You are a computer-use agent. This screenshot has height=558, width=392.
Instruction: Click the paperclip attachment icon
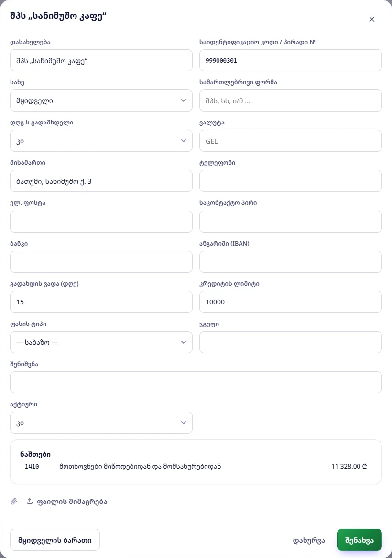[13, 502]
